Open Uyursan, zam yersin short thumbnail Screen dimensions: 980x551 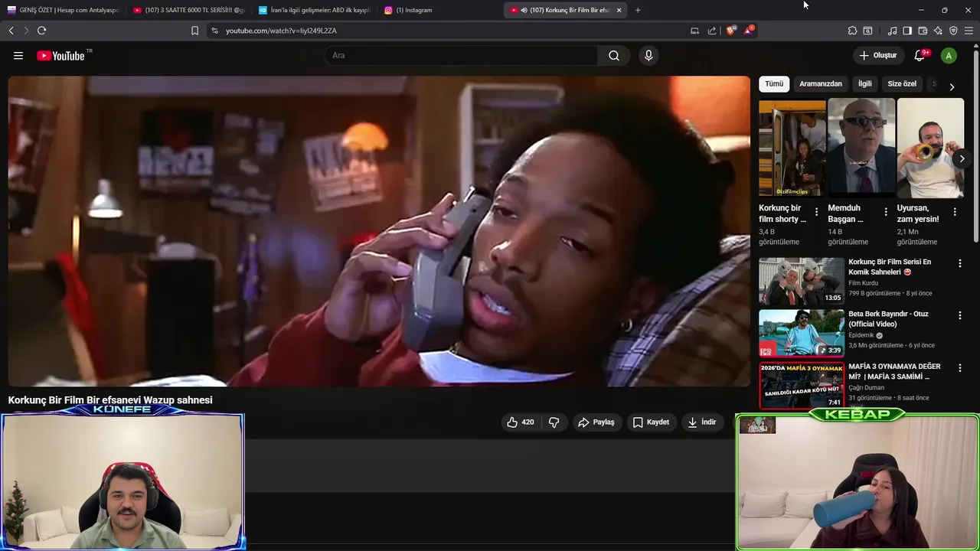tap(930, 148)
